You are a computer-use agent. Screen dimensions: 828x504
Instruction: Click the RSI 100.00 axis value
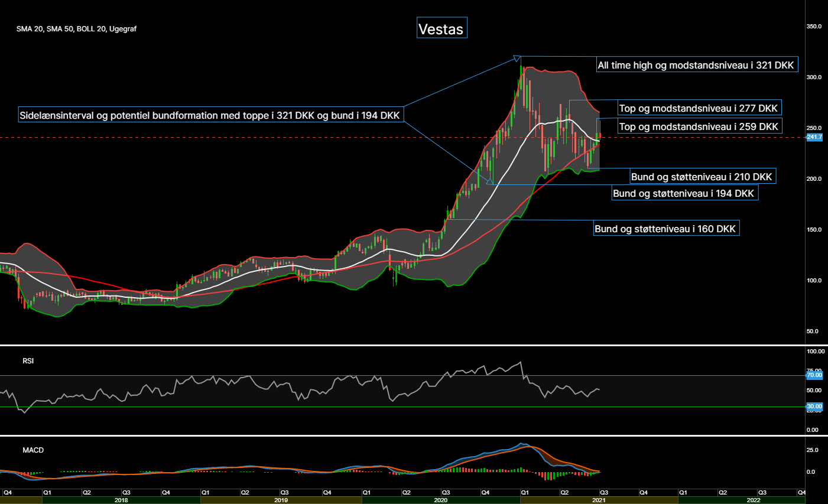point(816,352)
